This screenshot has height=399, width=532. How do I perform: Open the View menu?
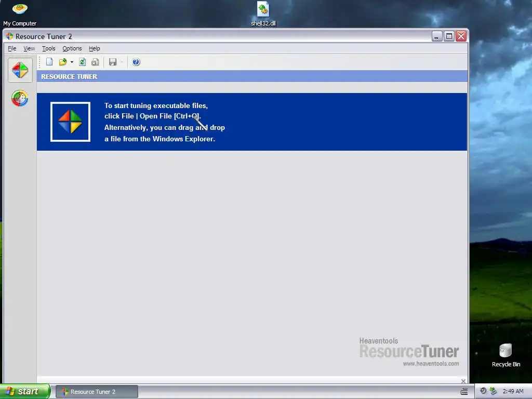pyautogui.click(x=29, y=48)
